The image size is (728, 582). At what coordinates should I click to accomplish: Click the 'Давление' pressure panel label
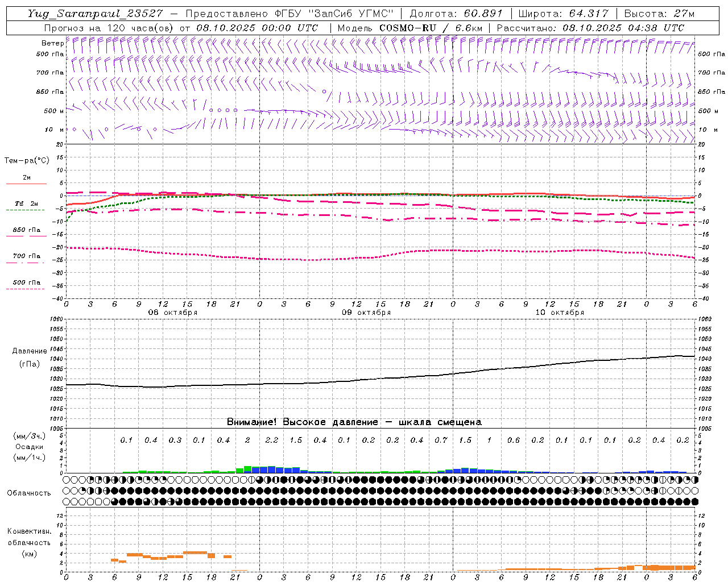[30, 351]
